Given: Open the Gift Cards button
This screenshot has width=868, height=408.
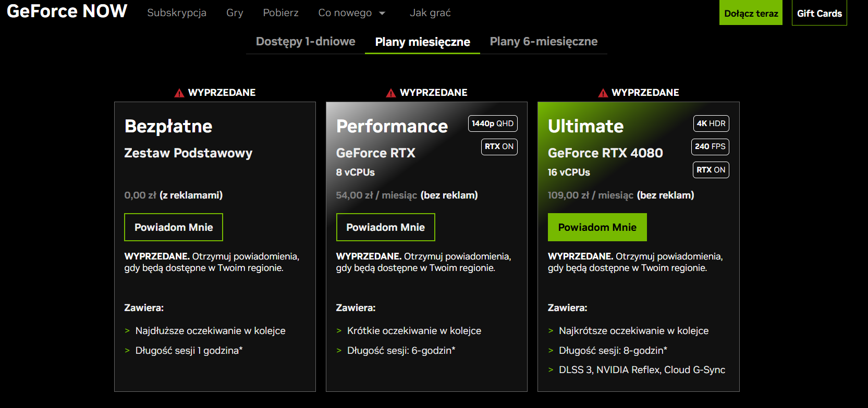Looking at the screenshot, I should pos(820,13).
